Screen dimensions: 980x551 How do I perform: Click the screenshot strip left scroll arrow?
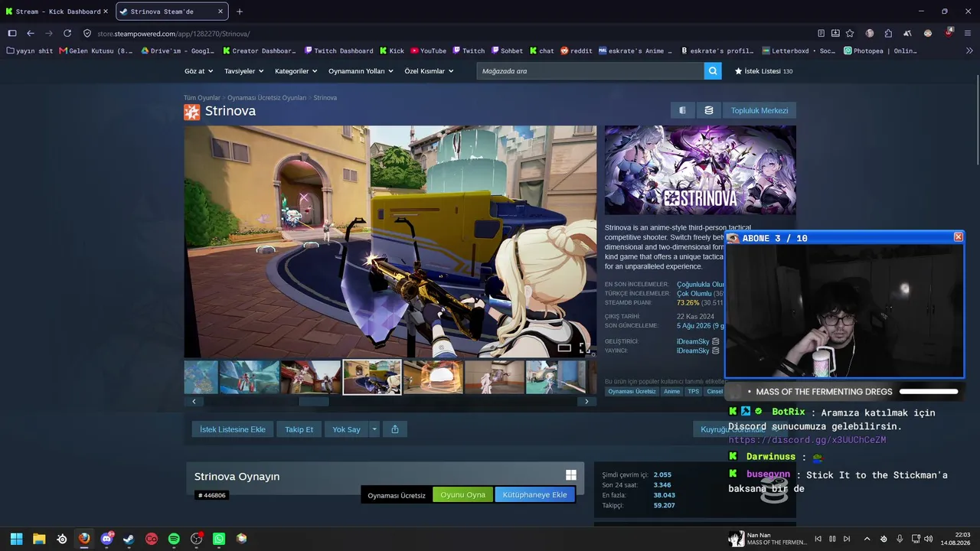pos(194,402)
